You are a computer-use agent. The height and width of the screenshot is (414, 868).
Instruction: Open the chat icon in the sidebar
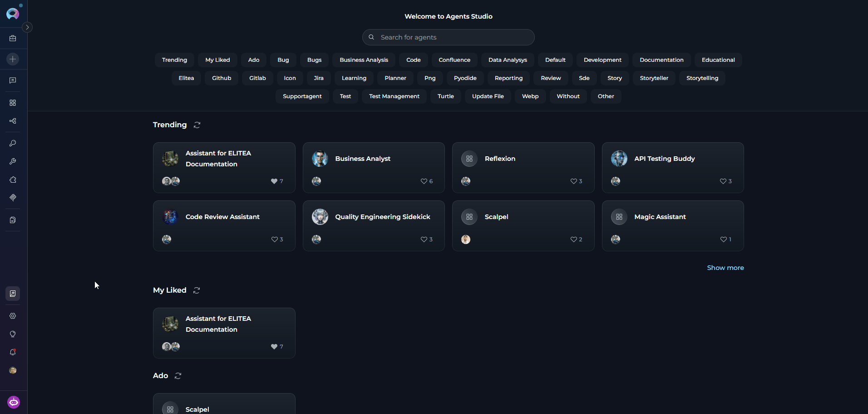point(13,80)
